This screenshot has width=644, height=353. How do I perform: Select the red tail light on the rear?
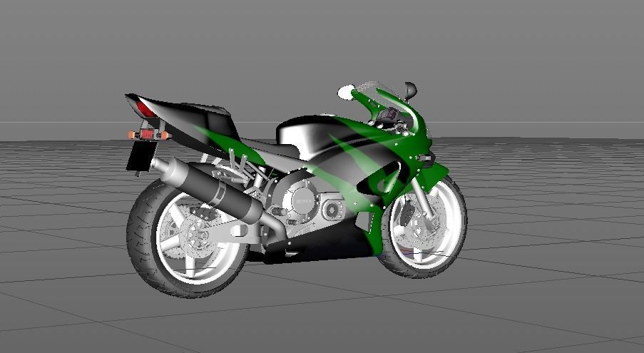pyautogui.click(x=145, y=108)
